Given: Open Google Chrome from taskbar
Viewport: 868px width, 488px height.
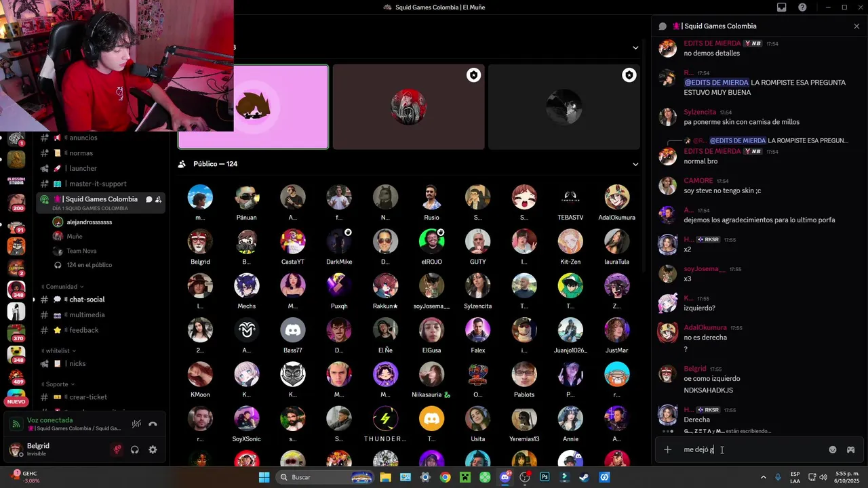Looking at the screenshot, I should coord(445,477).
